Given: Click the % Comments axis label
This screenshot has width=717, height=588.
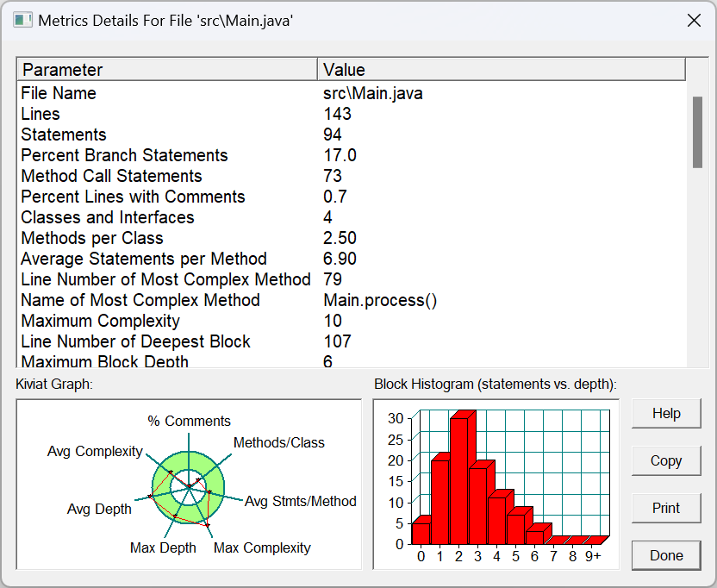Looking at the screenshot, I should (189, 421).
